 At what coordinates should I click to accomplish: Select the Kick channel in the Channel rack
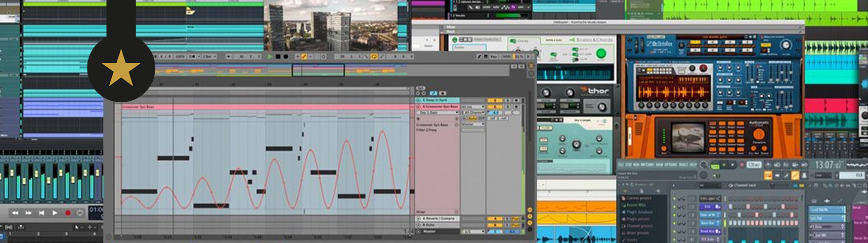tap(710, 207)
